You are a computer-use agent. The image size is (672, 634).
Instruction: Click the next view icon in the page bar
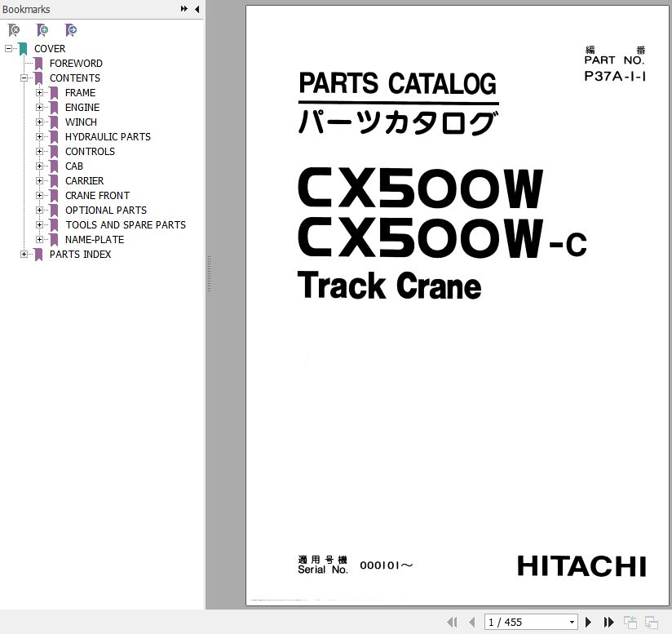point(652,622)
